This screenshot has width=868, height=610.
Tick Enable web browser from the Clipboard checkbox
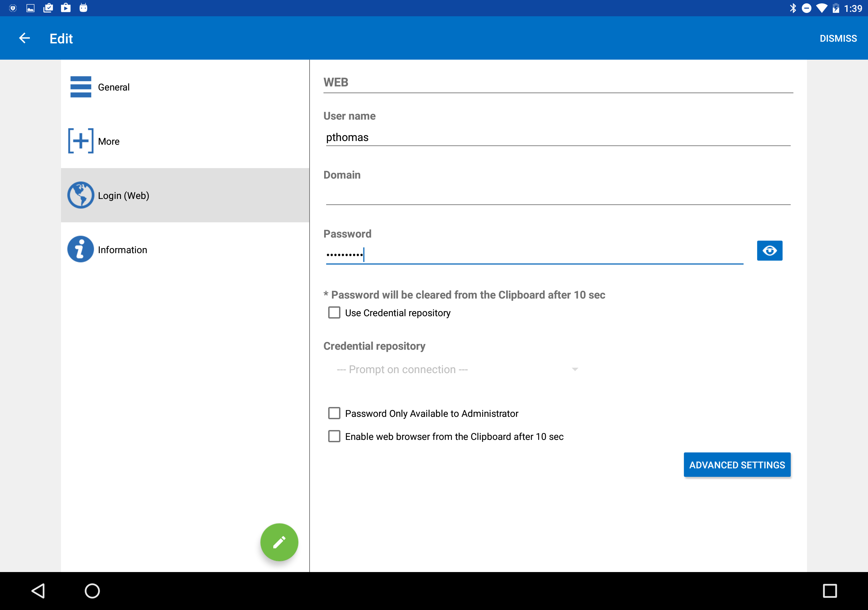tap(334, 436)
